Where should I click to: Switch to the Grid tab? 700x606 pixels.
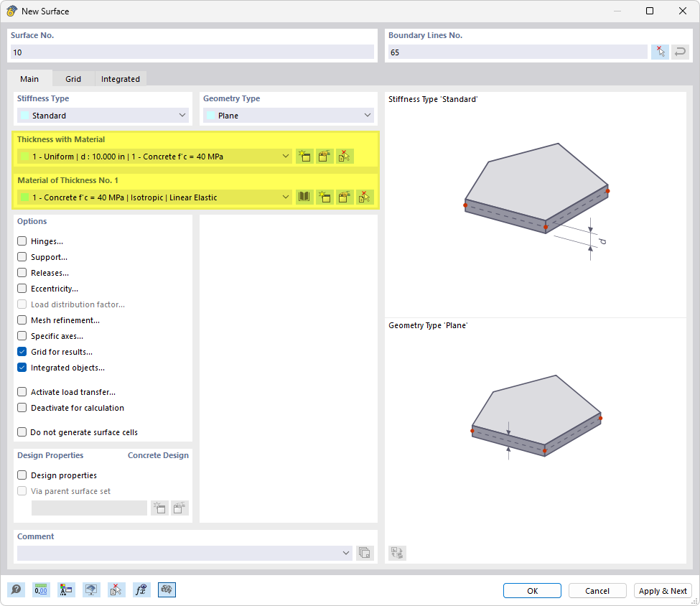pos(73,79)
